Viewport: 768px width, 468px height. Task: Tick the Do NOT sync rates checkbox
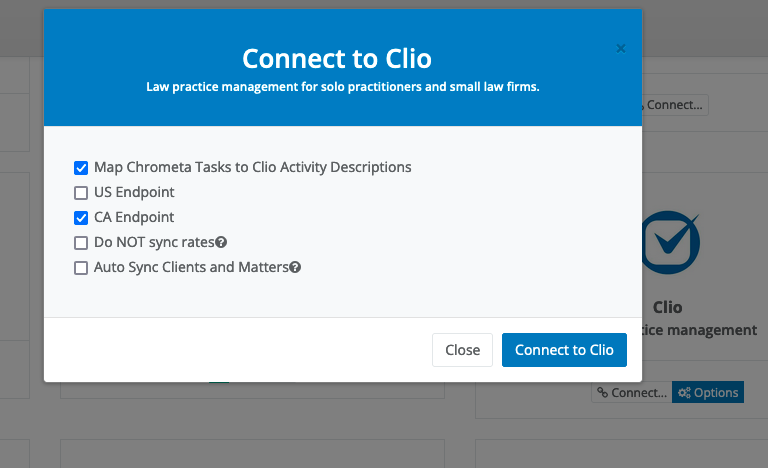[x=81, y=242]
